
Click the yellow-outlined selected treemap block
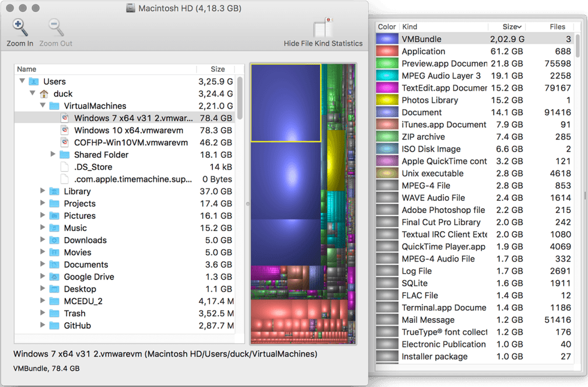286,103
